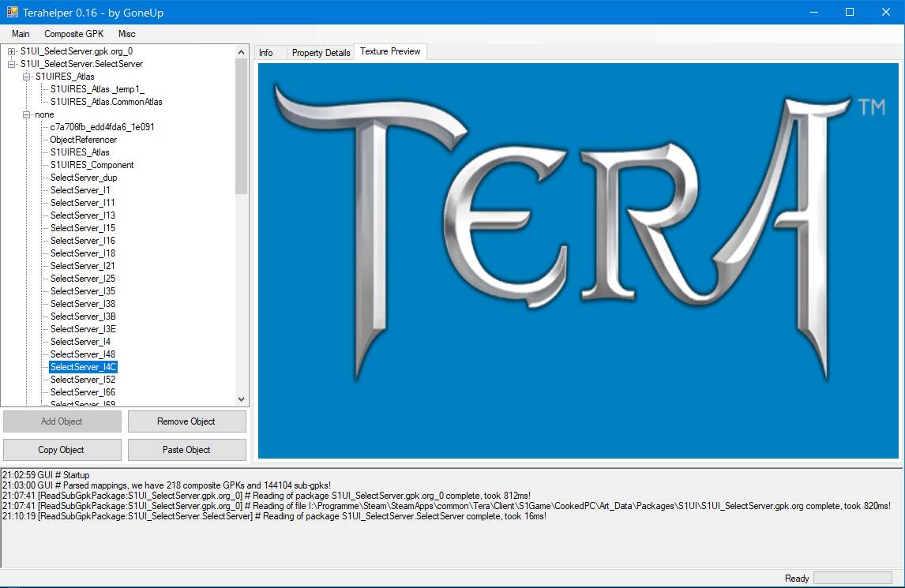Select highlighted SelectServer_I4C item
Viewport: 905px width, 588px height.
[83, 367]
